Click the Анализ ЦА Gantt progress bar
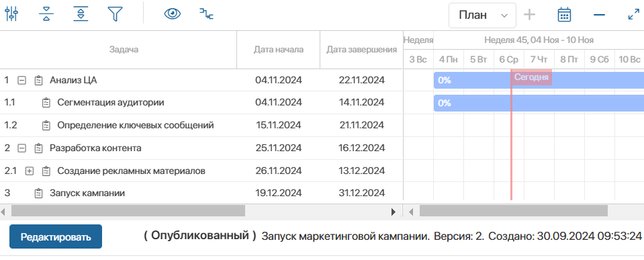 (x=539, y=81)
